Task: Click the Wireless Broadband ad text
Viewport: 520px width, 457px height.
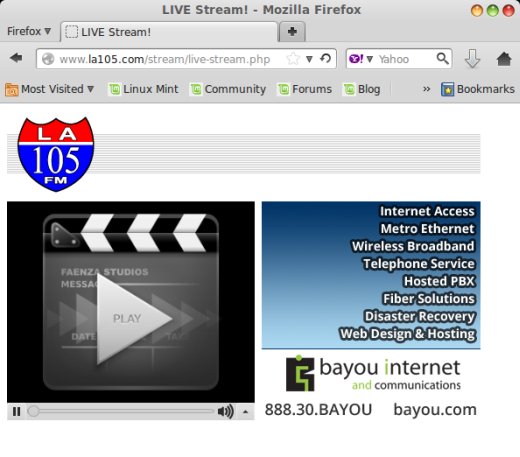Action: tap(413, 246)
